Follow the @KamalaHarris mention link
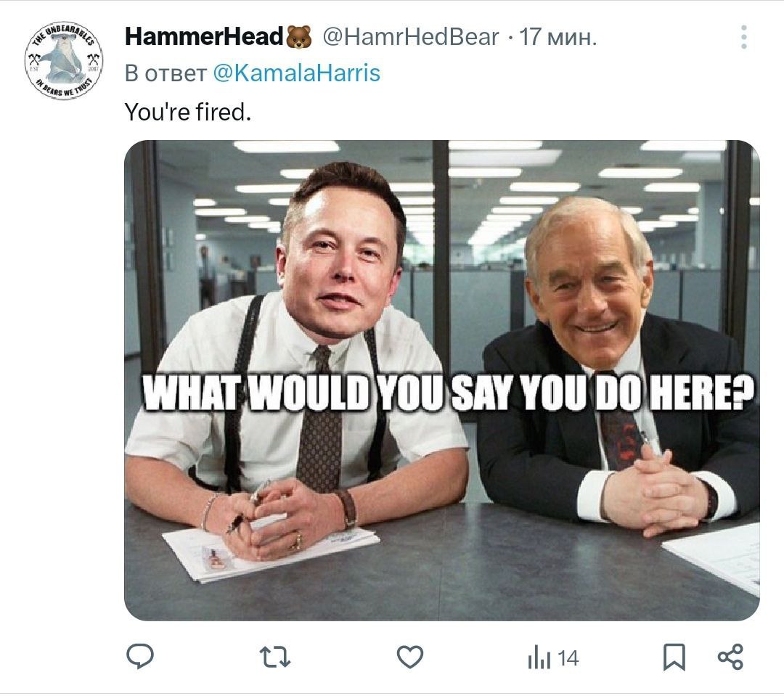The height and width of the screenshot is (696, 784). coord(296,73)
